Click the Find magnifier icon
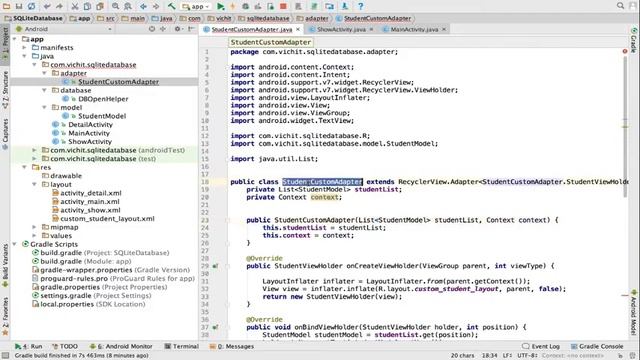Screen dimensions: 640x360 [116, 7]
